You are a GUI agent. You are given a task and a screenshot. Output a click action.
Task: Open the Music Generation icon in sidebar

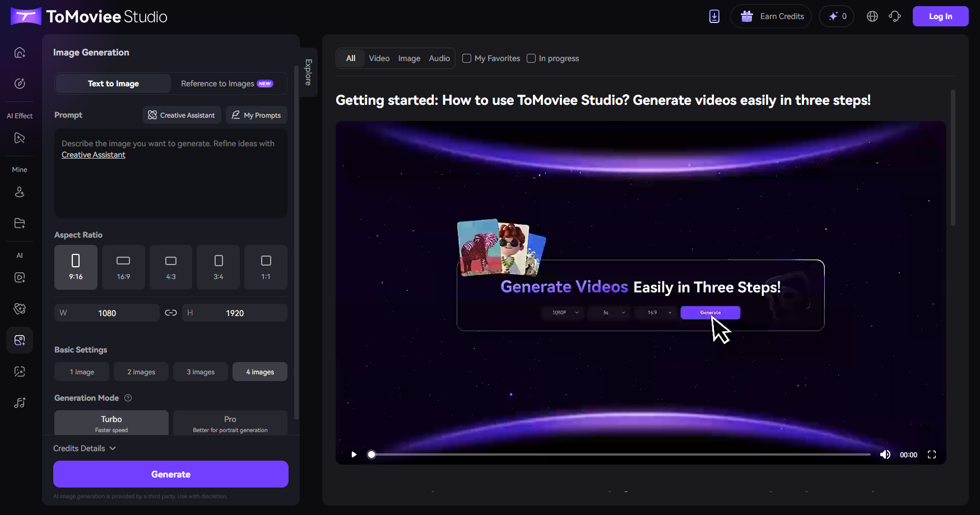pos(20,402)
